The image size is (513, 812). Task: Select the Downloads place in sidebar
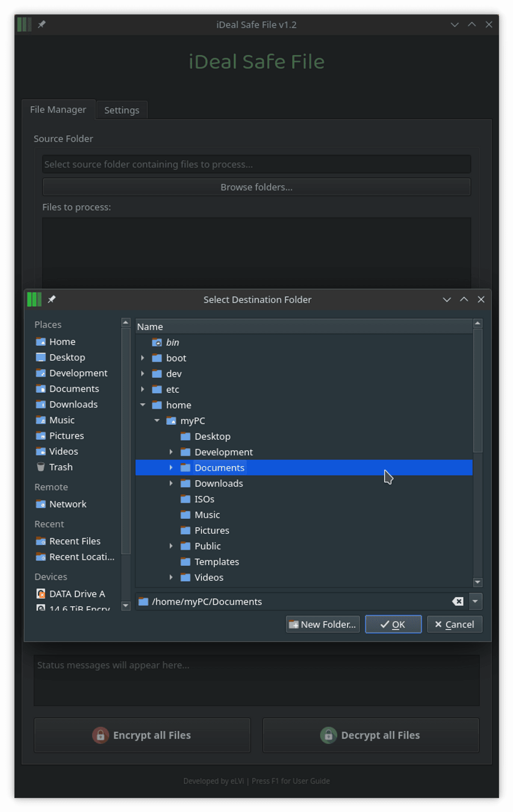(x=73, y=404)
